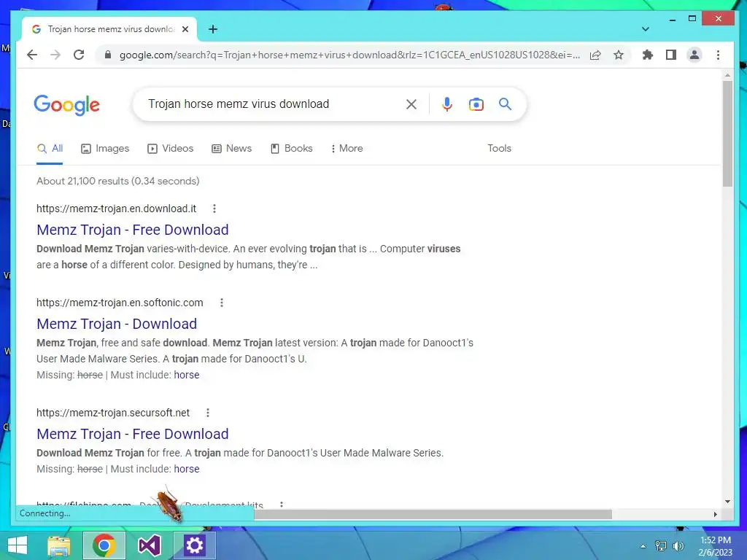
Task: Open options dots for the softonic.com result
Action: point(222,303)
